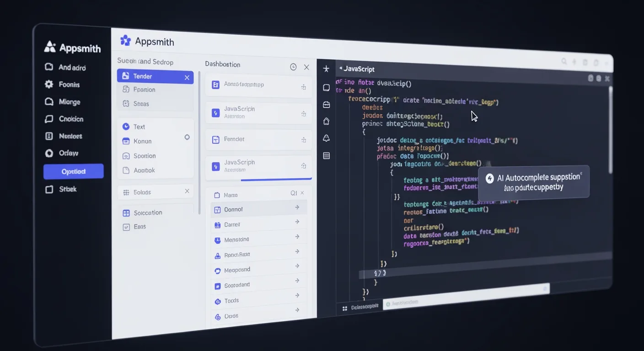The image size is (644, 351).
Task: Click the search icon in the top-right window bar
Action: [564, 61]
